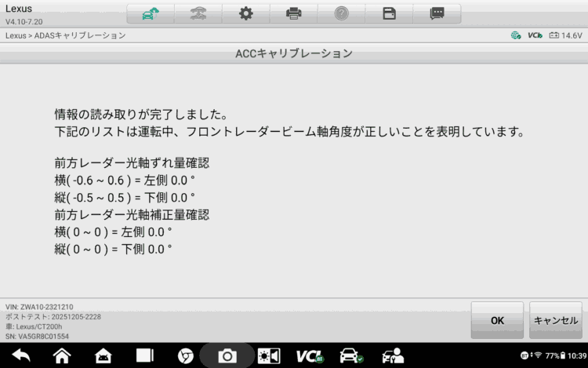Click the car diagnostics shortcut icon
The height and width of the screenshot is (368, 588).
[350, 355]
